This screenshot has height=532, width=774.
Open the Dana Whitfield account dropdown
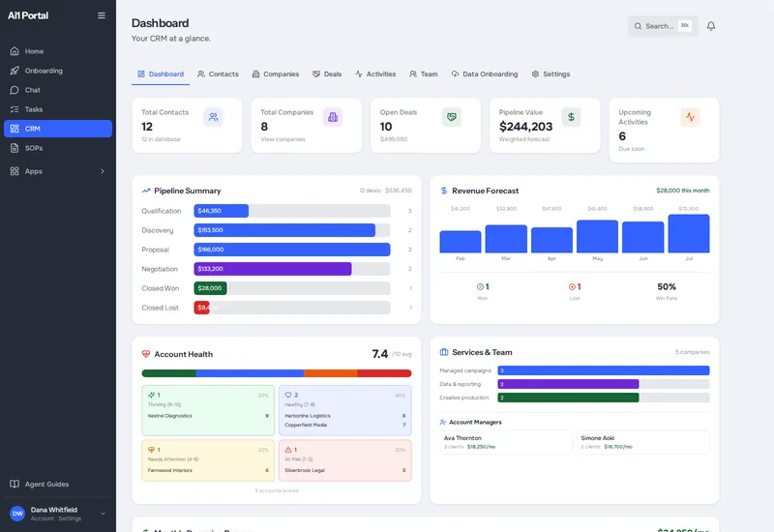103,514
